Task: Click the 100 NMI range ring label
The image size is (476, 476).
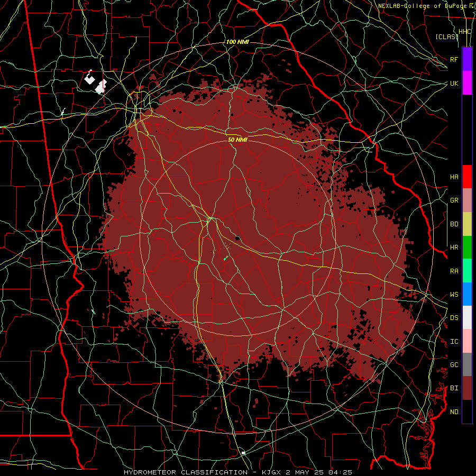Action: point(237,42)
